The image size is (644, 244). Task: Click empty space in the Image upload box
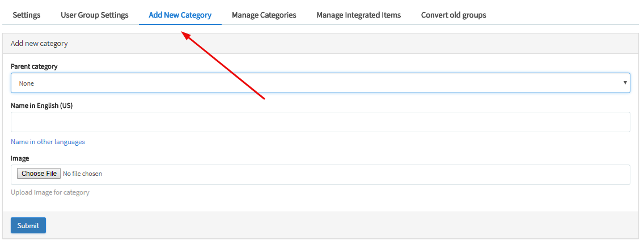point(363,174)
